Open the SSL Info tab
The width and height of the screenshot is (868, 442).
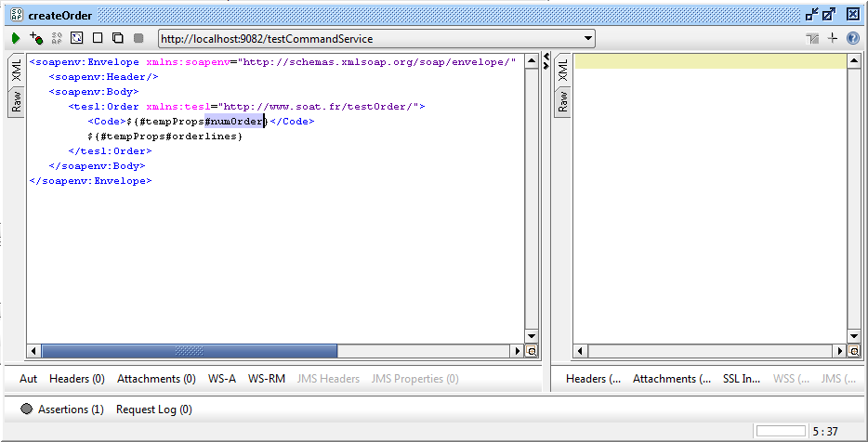click(742, 379)
